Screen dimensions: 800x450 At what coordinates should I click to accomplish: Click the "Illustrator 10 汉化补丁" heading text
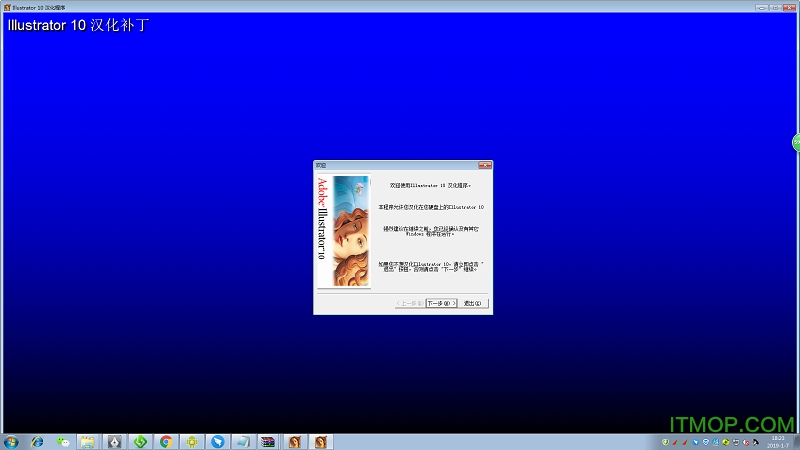click(x=78, y=25)
